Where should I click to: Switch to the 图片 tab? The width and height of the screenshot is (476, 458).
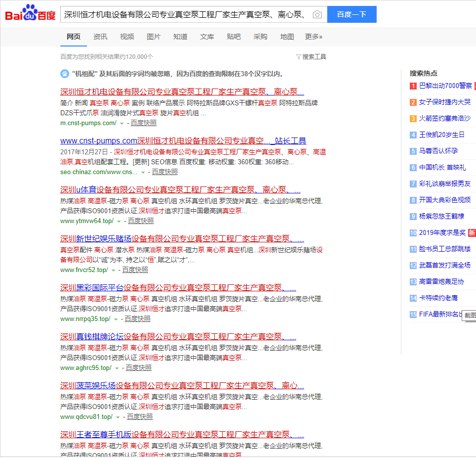coord(154,37)
